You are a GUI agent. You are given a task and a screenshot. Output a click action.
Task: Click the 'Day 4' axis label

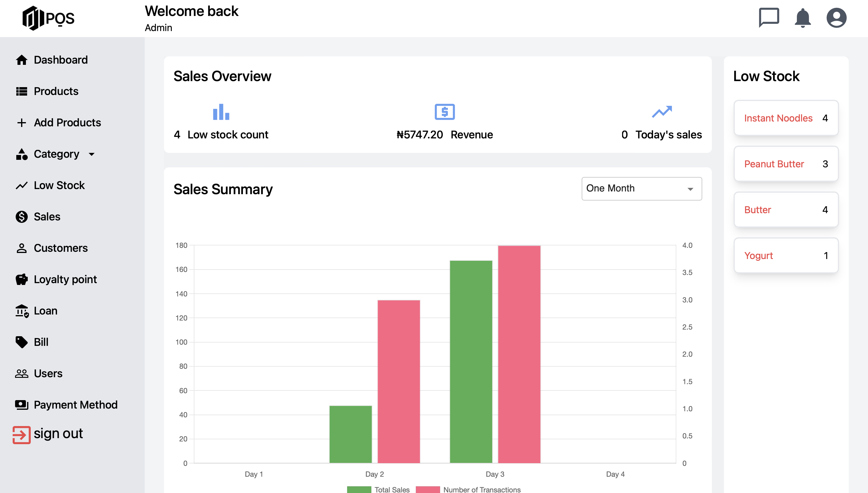[x=615, y=474]
